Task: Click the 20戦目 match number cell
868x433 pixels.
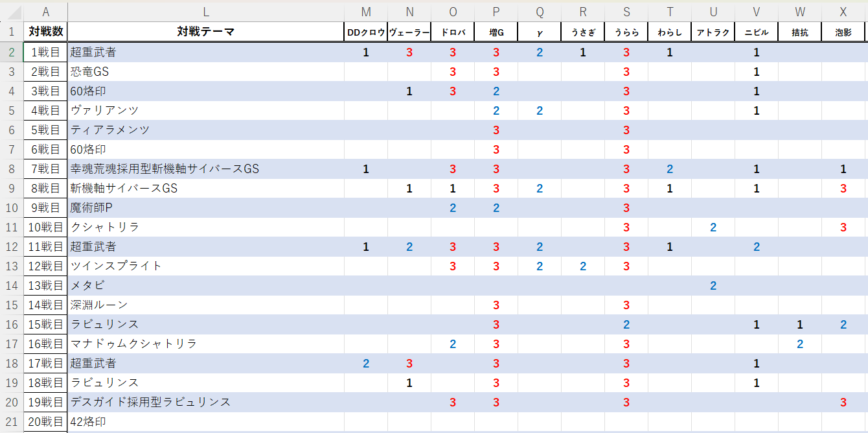Action: click(x=45, y=421)
